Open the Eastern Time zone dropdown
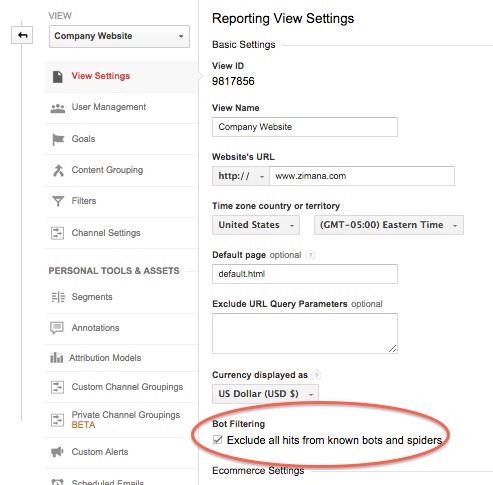 click(x=389, y=225)
